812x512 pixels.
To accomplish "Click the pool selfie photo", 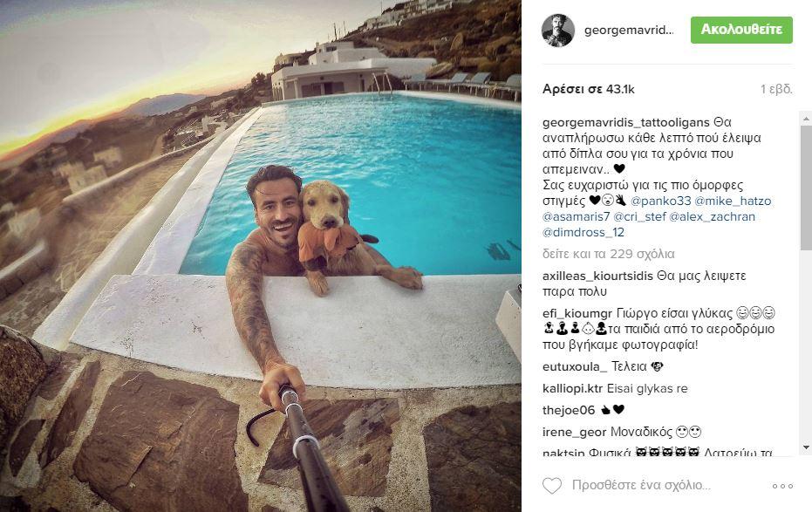I will click(261, 256).
